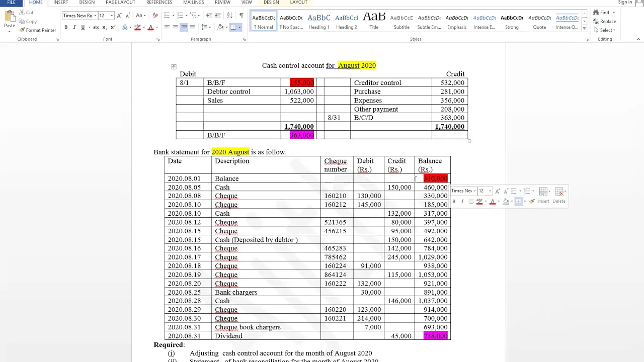Open Font dialog launcher
The width and height of the screenshot is (644, 362).
point(158,39)
